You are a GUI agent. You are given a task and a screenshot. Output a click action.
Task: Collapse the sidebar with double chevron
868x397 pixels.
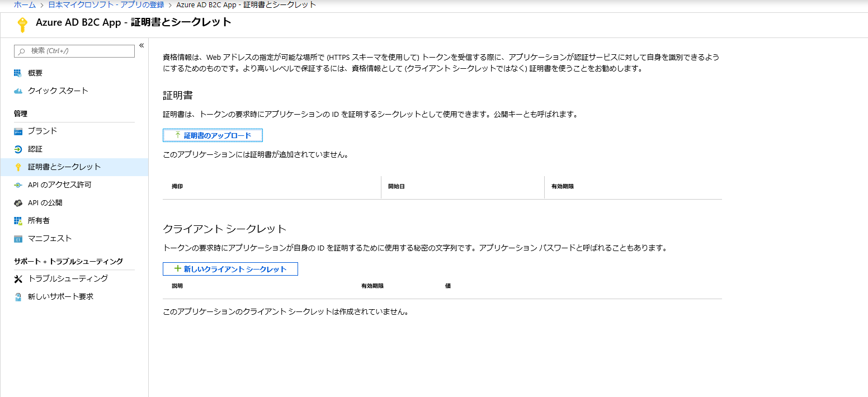[141, 45]
